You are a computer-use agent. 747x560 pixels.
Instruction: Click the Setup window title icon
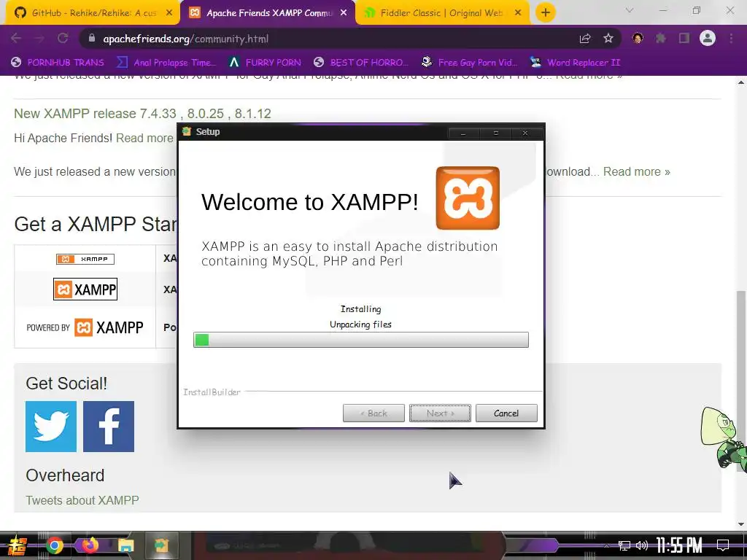pyautogui.click(x=186, y=131)
